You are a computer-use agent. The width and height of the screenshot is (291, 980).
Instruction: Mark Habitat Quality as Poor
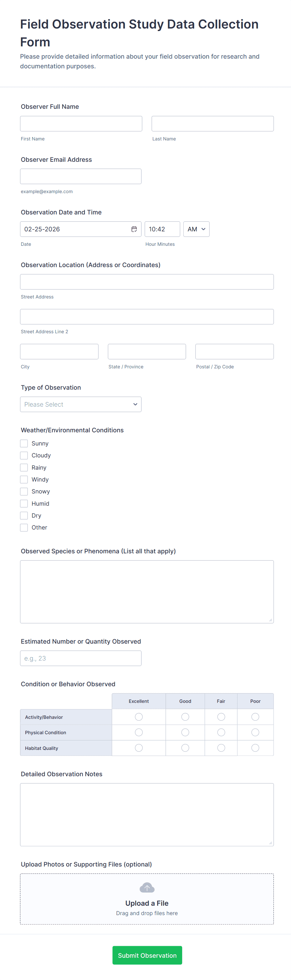click(255, 748)
